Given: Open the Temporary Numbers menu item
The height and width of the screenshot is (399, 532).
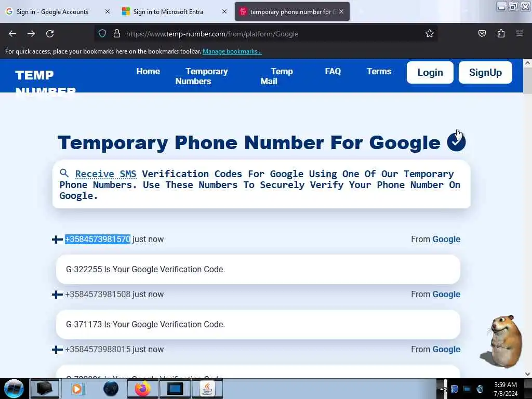Looking at the screenshot, I should (202, 76).
